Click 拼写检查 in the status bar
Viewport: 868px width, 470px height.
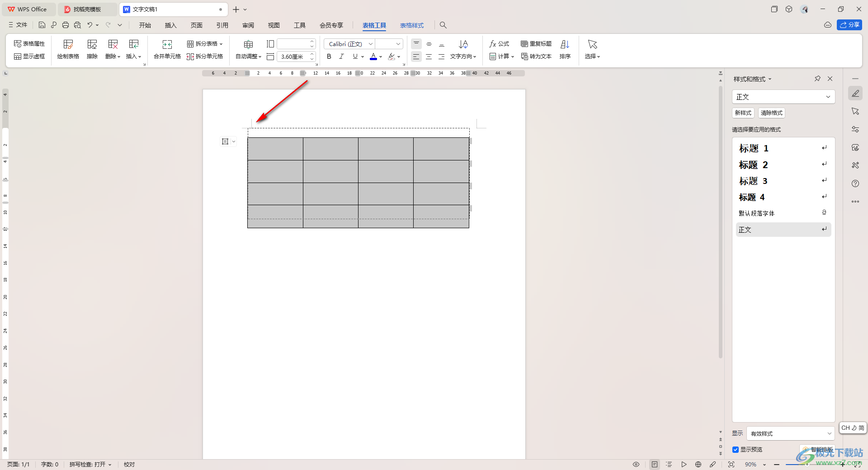(x=90, y=464)
